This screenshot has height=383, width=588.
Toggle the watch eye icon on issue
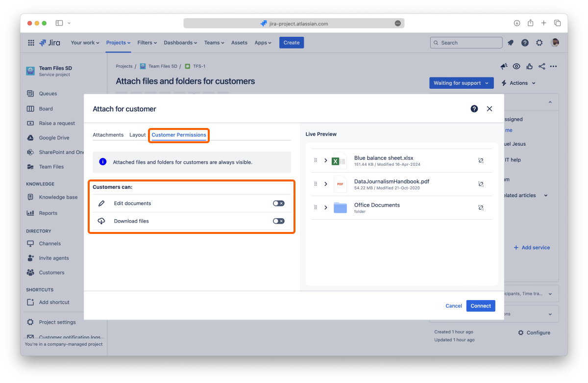[516, 67]
